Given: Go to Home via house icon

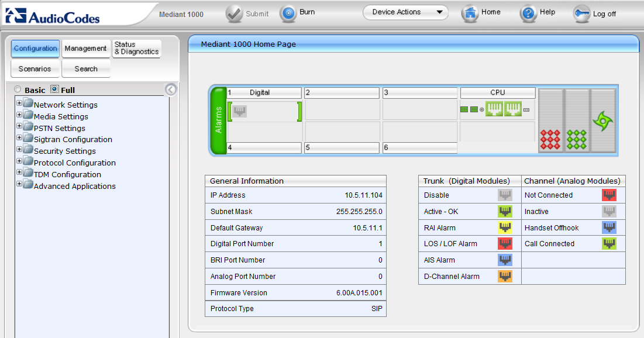Looking at the screenshot, I should 470,13.
